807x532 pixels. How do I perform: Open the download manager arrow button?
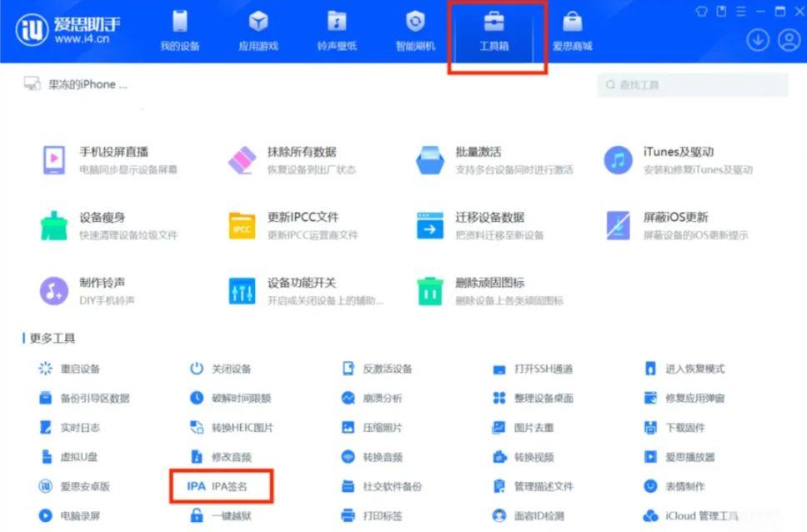757,39
